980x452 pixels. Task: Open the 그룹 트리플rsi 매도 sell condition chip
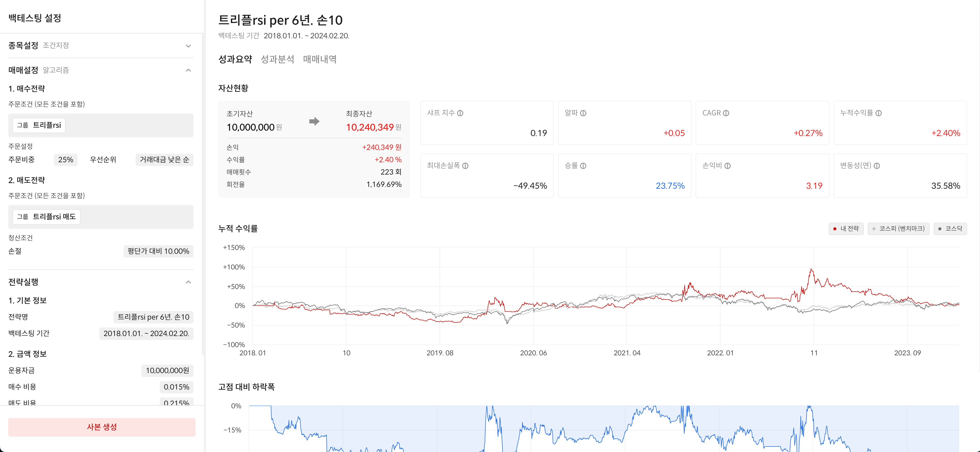pyautogui.click(x=46, y=217)
